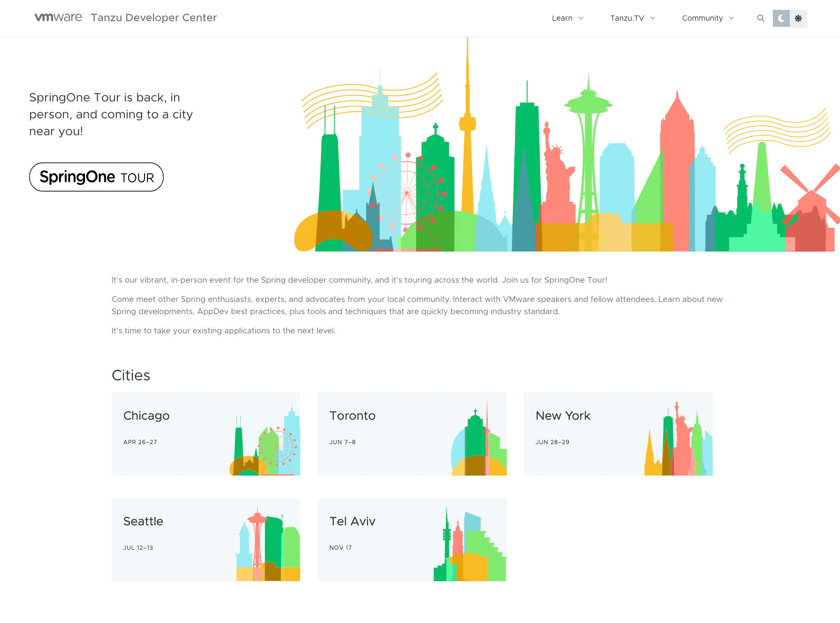Go to Tanzu Developer Center home
This screenshot has width=840, height=623.
154,18
